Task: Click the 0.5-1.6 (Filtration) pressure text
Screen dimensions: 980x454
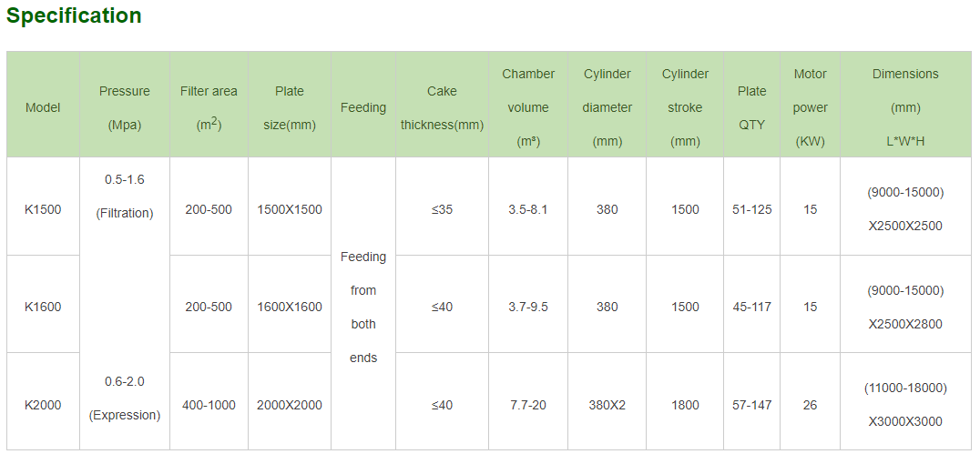Action: pos(125,196)
